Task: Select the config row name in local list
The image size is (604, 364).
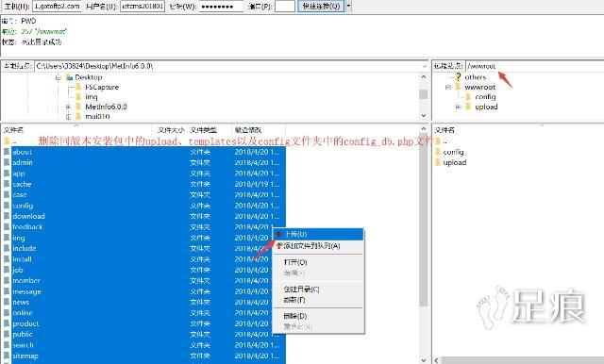Action: pos(23,206)
